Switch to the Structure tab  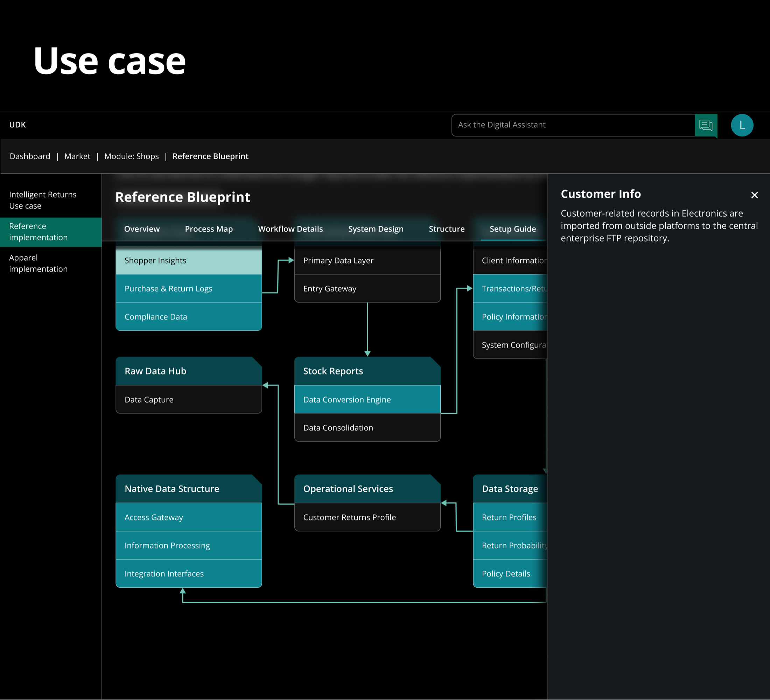(x=447, y=229)
